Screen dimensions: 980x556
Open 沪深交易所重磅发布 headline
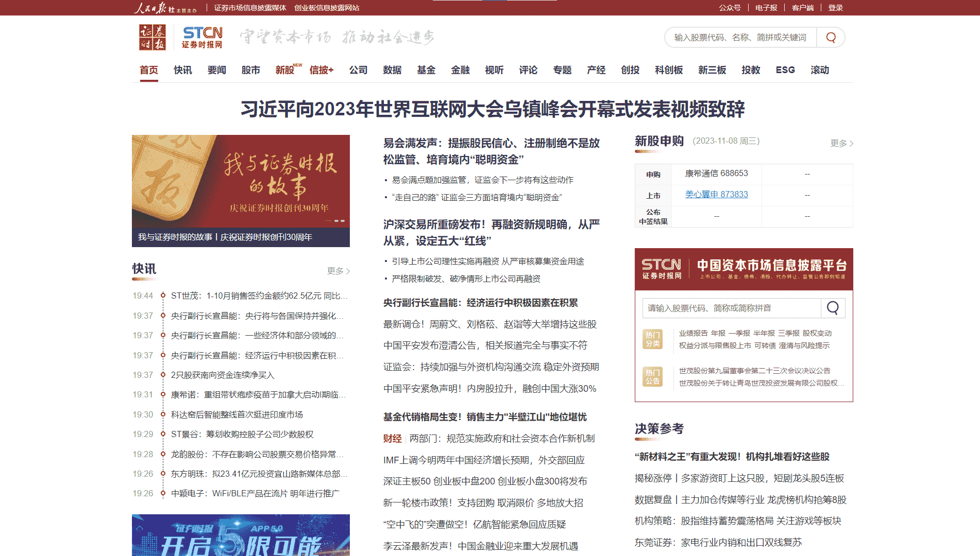coord(492,233)
